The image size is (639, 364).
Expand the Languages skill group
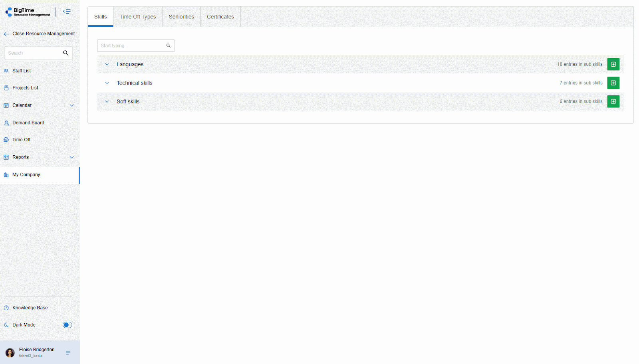click(x=107, y=64)
